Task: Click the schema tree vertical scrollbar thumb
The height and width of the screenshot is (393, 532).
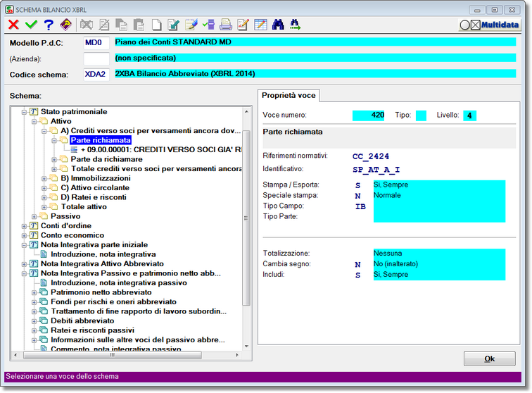Action: [x=247, y=218]
